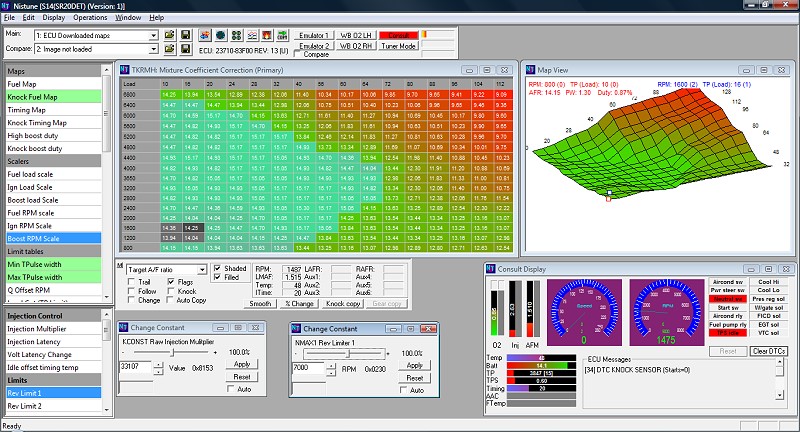Open the Display menu

pyautogui.click(x=54, y=18)
